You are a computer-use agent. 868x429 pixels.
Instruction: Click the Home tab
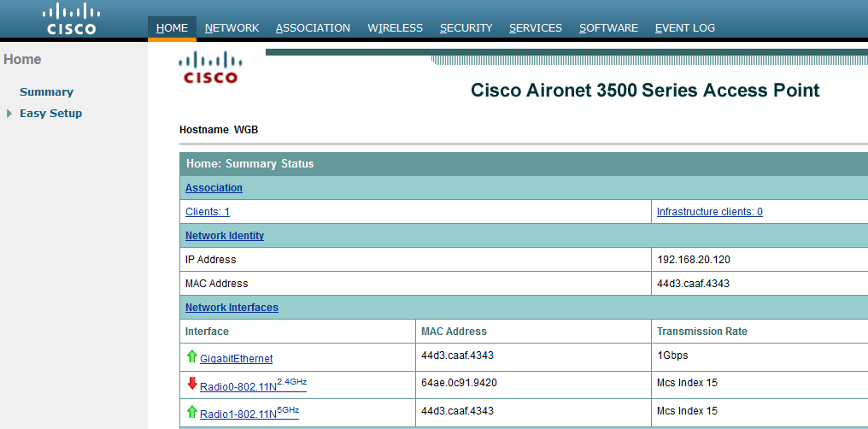click(172, 28)
